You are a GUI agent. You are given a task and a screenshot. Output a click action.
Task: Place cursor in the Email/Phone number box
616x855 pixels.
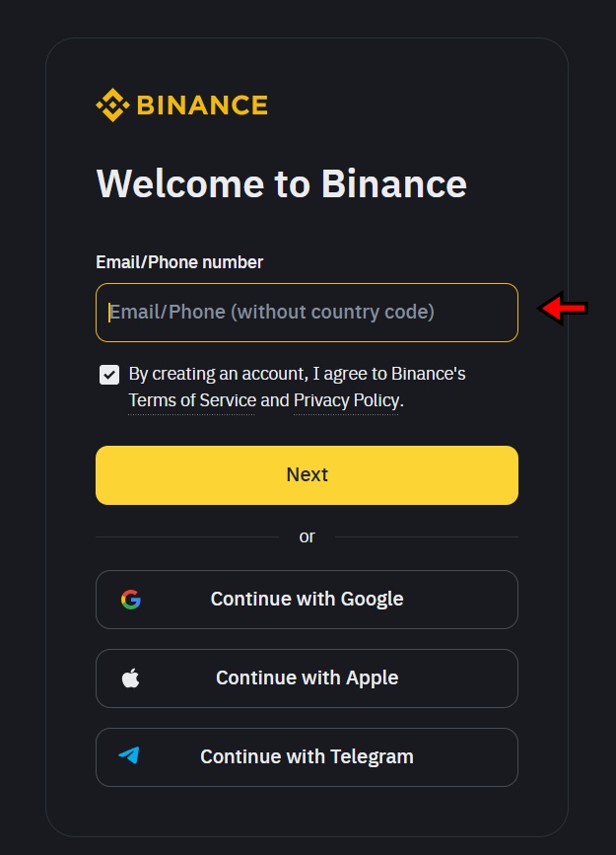coord(307,312)
